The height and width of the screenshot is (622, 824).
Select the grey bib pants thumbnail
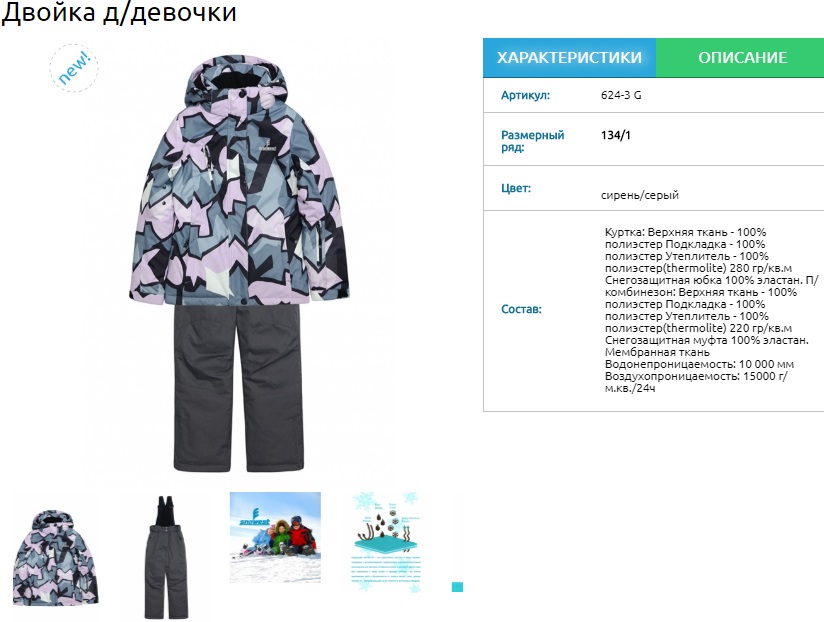(166, 557)
